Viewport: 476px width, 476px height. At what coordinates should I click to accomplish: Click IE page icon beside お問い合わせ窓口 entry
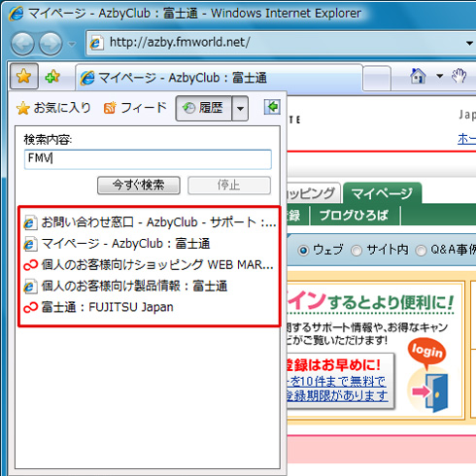(x=30, y=222)
